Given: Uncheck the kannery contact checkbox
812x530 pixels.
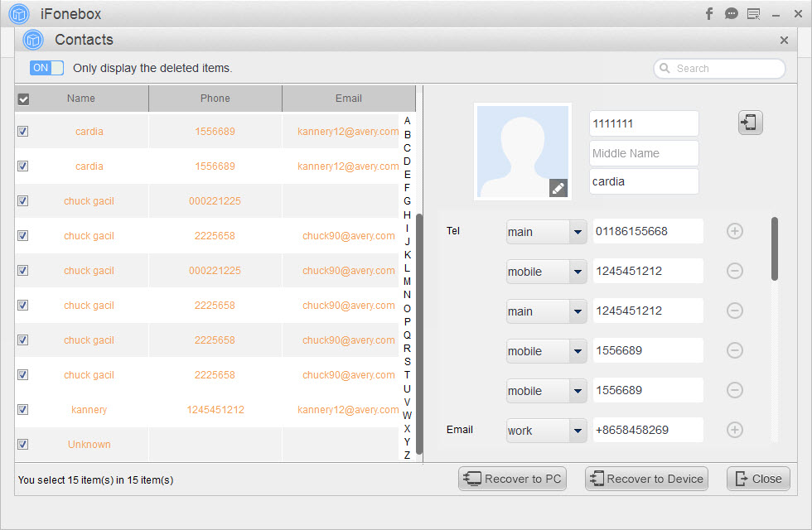Looking at the screenshot, I should coord(23,409).
